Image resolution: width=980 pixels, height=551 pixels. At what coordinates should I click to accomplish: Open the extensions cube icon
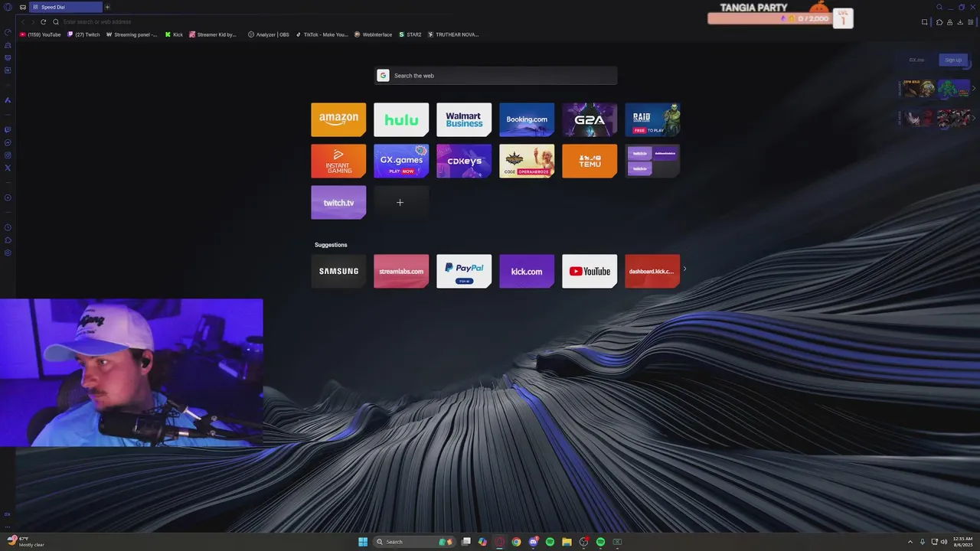(939, 22)
